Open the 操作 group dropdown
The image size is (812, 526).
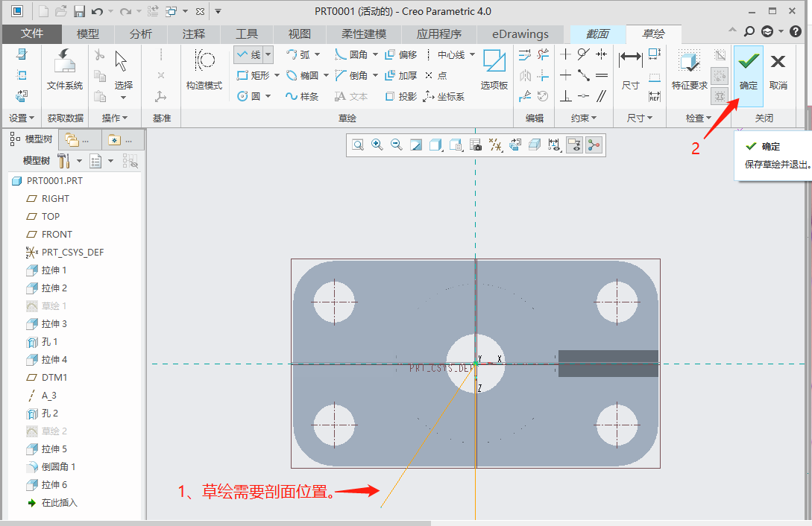pos(114,118)
